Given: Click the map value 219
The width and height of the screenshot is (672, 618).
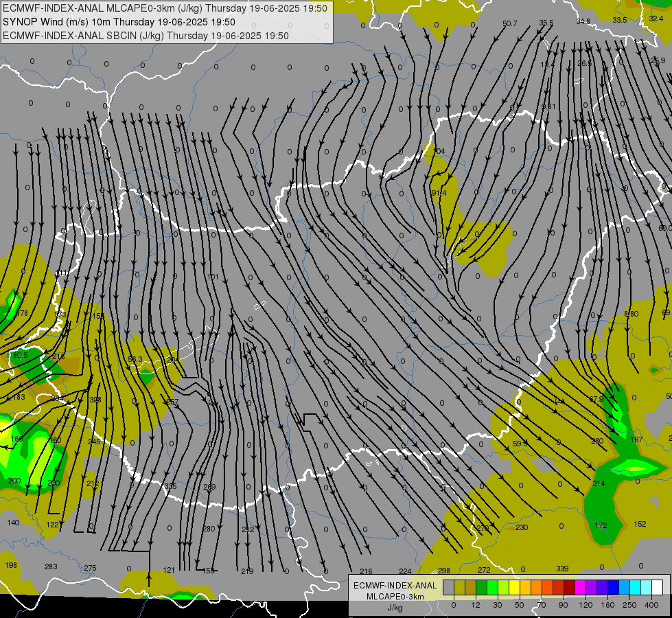Looking at the screenshot, I should click(247, 571).
